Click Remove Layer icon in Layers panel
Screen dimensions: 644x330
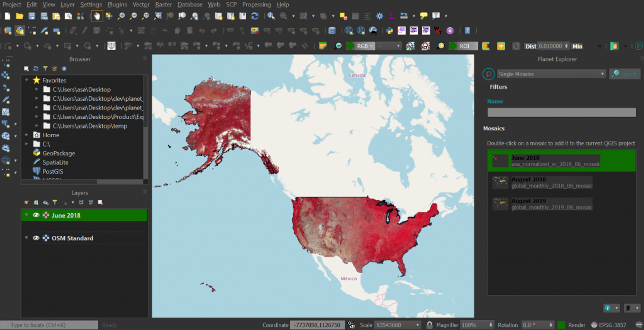[x=100, y=202]
